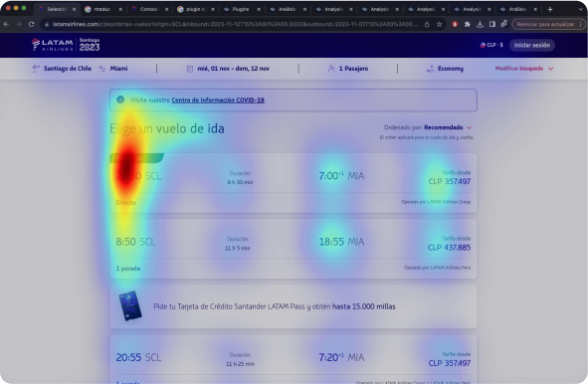Select the flight arriving 7:00 MIA

point(294,183)
